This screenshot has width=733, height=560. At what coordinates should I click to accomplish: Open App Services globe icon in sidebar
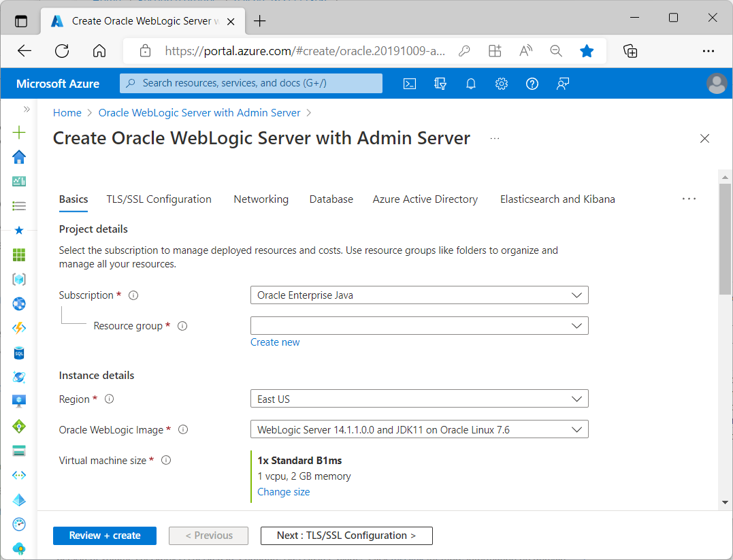pos(18,304)
